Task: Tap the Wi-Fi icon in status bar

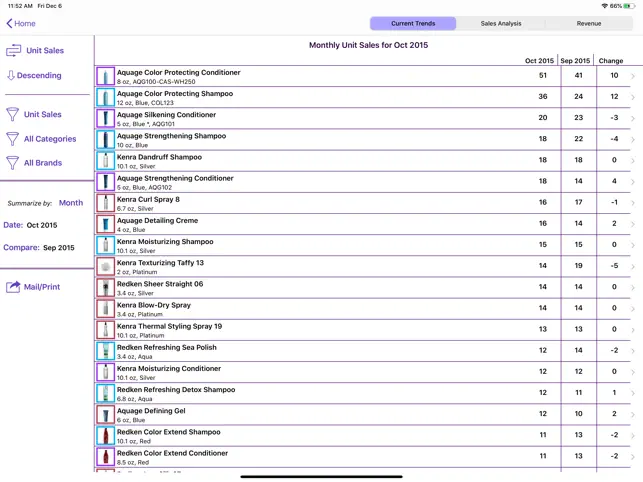Action: click(x=604, y=6)
